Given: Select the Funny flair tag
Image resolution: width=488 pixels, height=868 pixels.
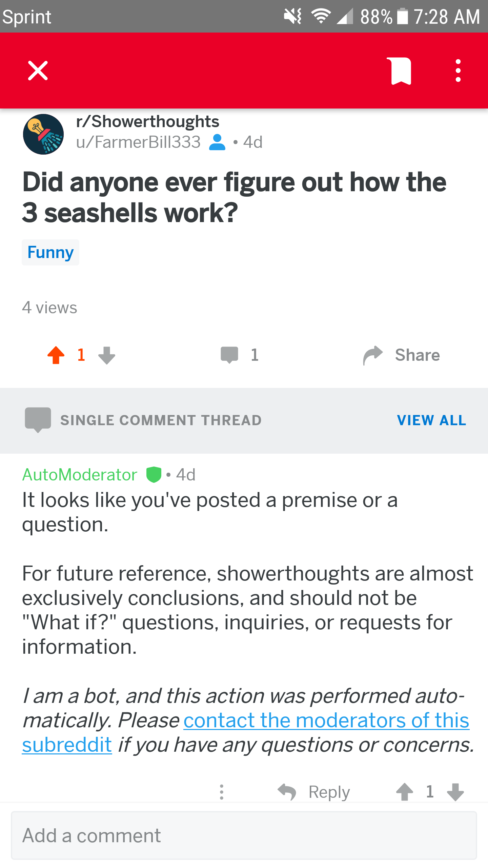Looking at the screenshot, I should pos(50,252).
